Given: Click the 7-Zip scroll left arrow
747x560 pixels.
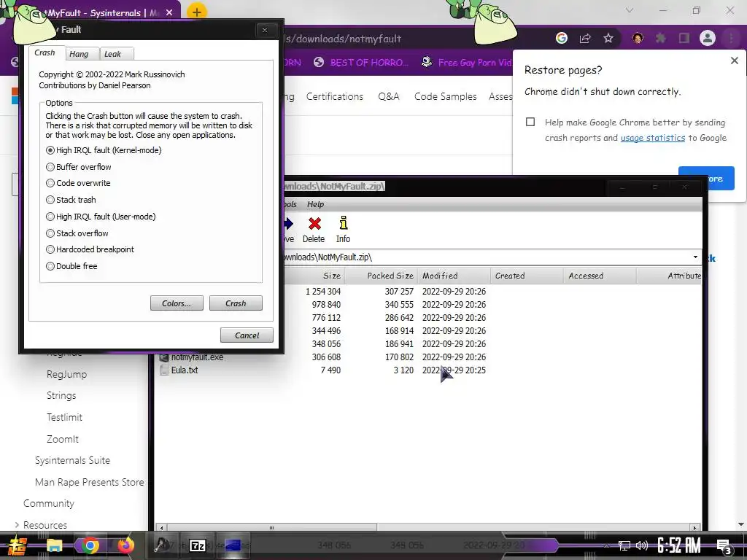Looking at the screenshot, I should (x=162, y=527).
